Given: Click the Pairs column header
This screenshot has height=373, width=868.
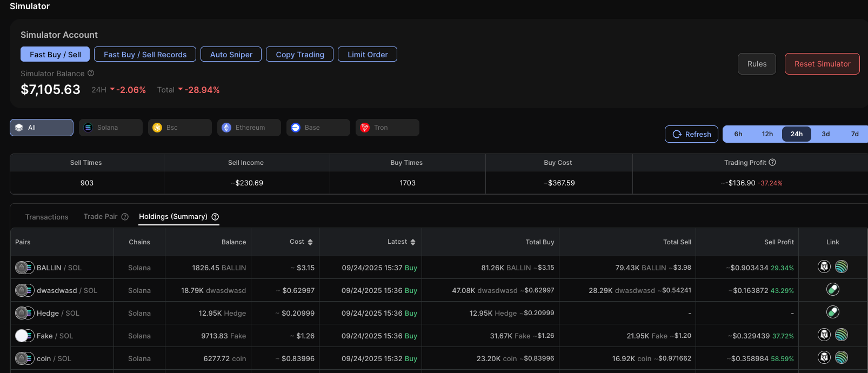Looking at the screenshot, I should tap(23, 242).
